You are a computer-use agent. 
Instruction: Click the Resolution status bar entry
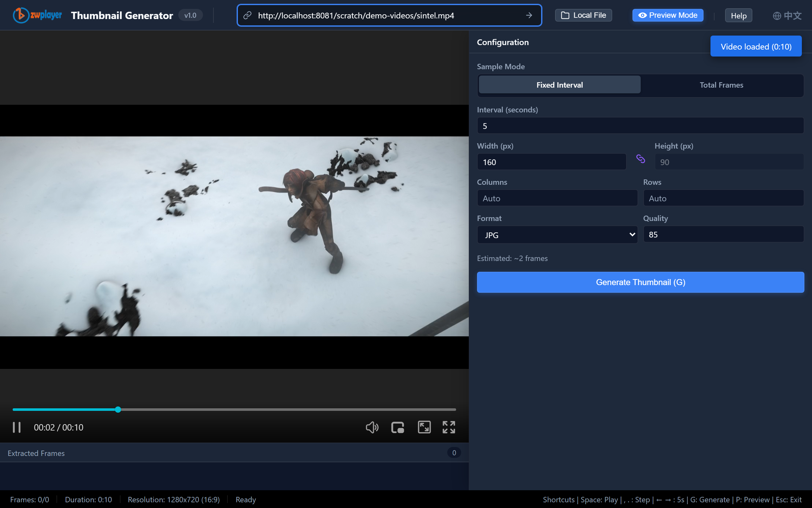click(174, 500)
